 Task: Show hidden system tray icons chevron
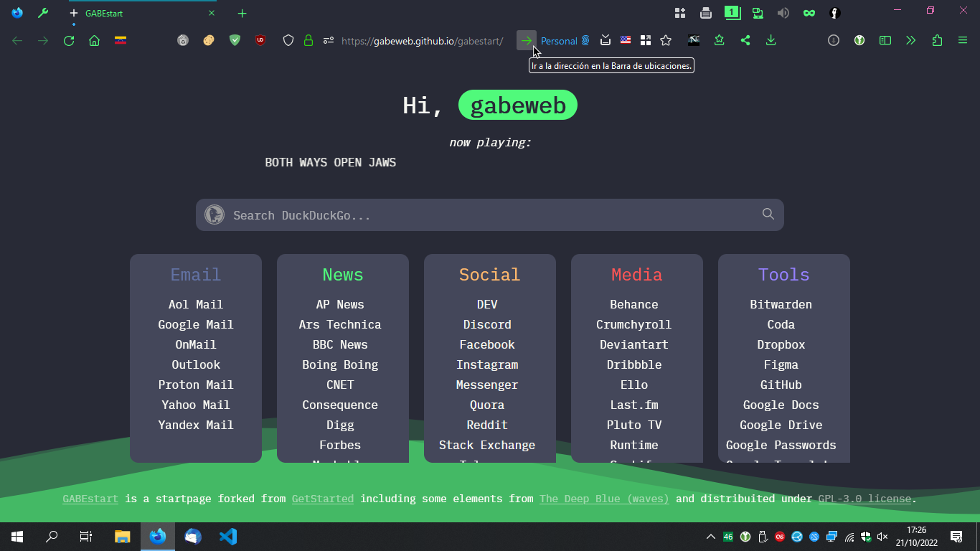[711, 536]
